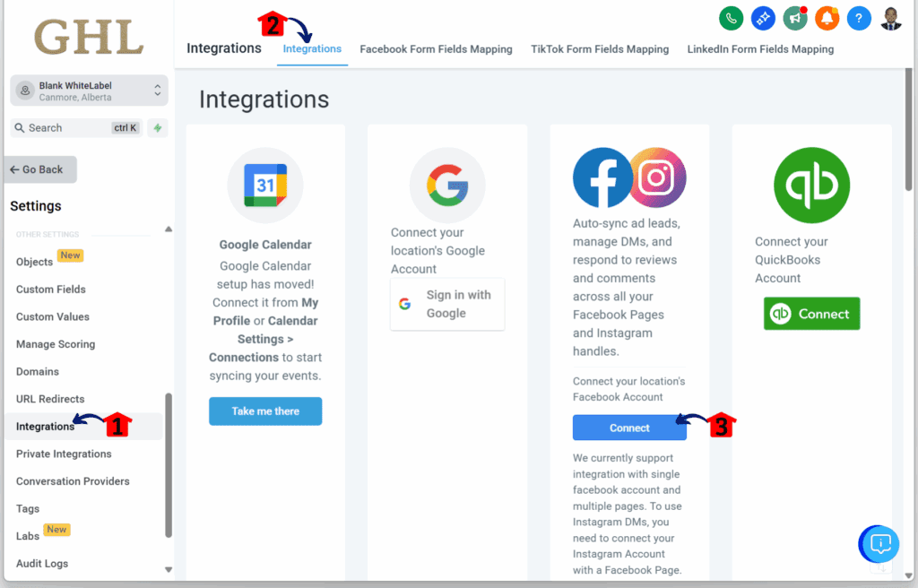The height and width of the screenshot is (588, 918).
Task: Click the GHL logo
Action: [89, 37]
